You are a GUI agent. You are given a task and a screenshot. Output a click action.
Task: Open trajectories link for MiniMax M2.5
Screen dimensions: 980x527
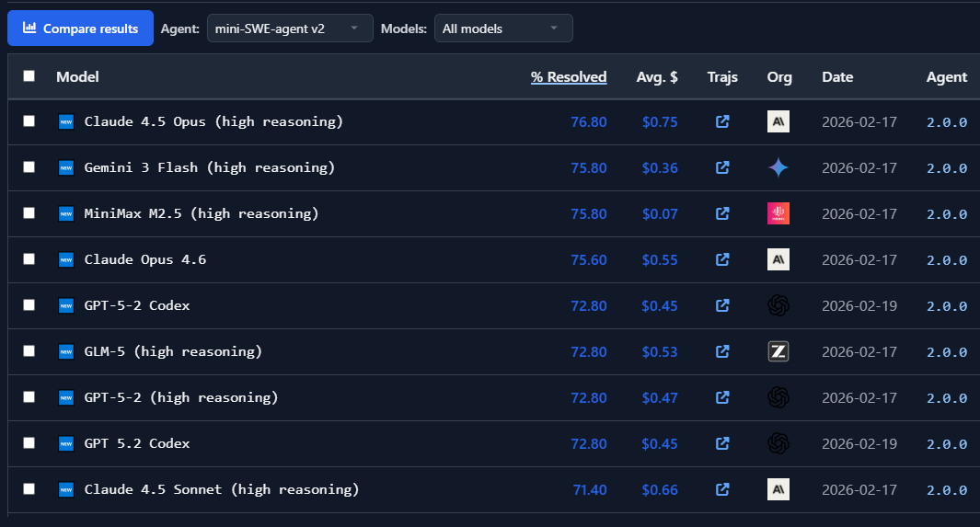tap(722, 213)
